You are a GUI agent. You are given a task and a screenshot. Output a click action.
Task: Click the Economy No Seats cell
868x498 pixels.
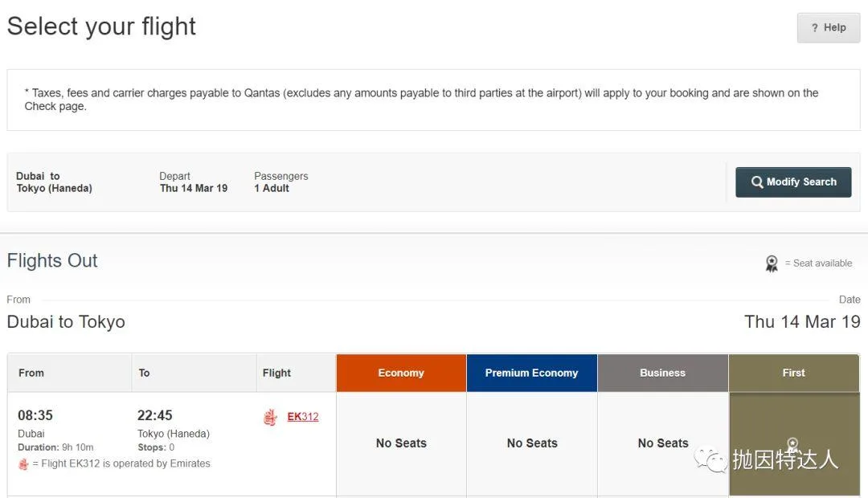401,443
